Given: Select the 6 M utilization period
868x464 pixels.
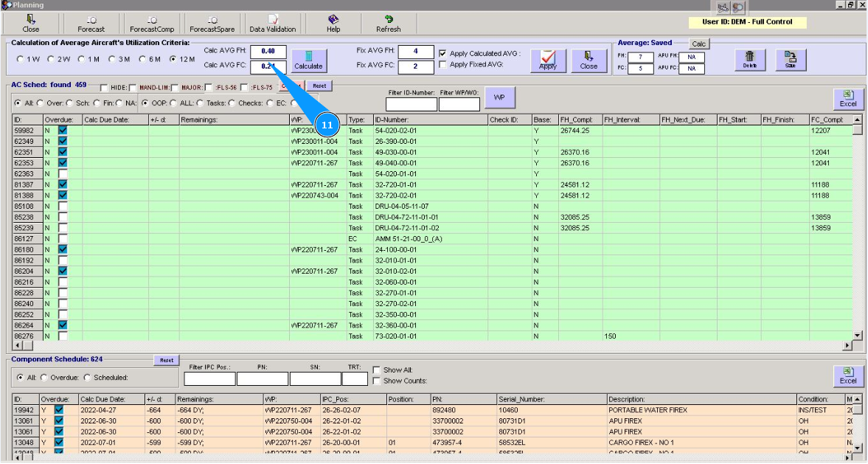Looking at the screenshot, I should pos(143,59).
